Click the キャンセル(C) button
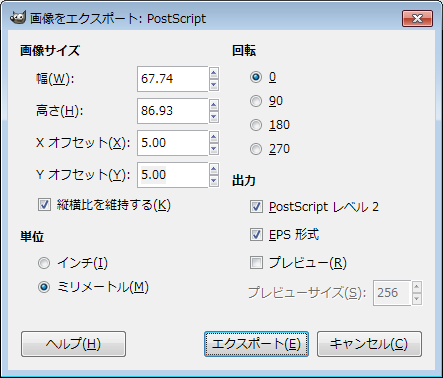This screenshot has height=378, width=443. (369, 344)
